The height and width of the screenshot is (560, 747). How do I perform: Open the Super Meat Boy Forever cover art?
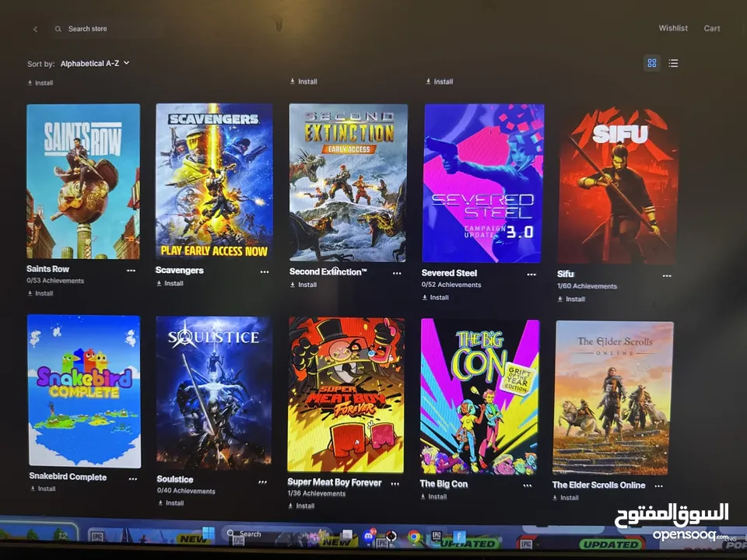pyautogui.click(x=346, y=395)
